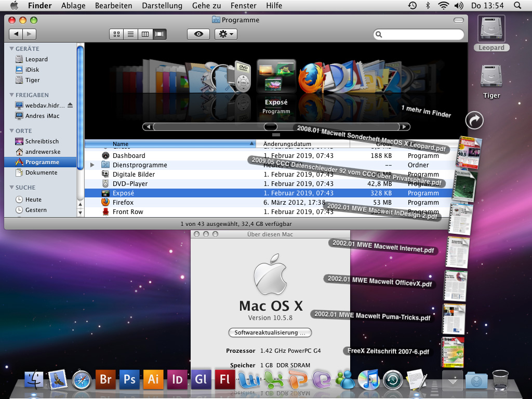Launch Adobe Bridge (Br) from Dock
532x399 pixels.
(x=105, y=379)
